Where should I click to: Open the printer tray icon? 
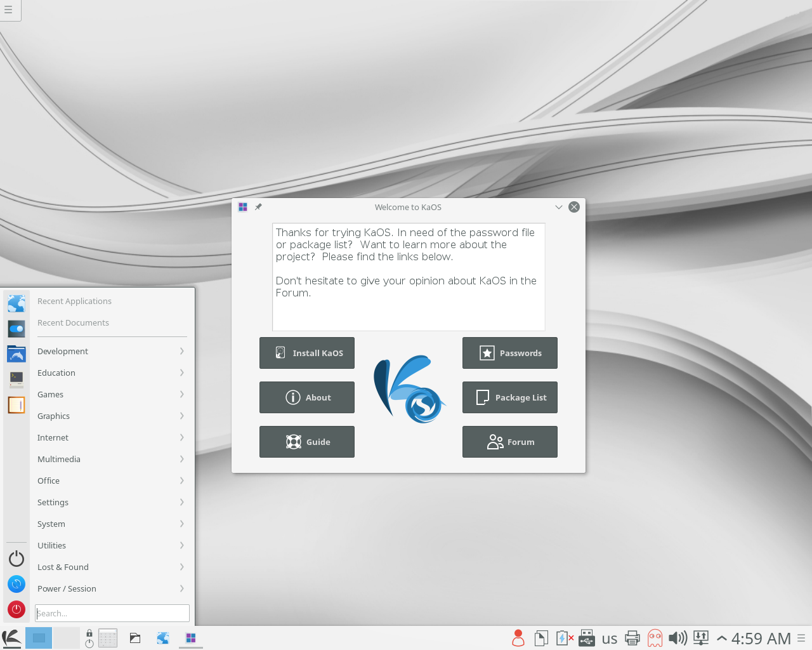[632, 638]
